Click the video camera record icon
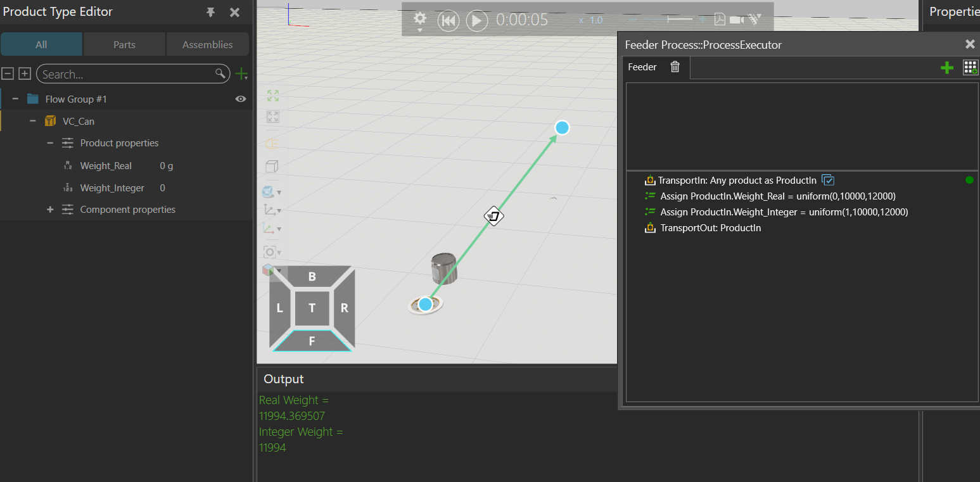The image size is (980, 482). pyautogui.click(x=736, y=20)
